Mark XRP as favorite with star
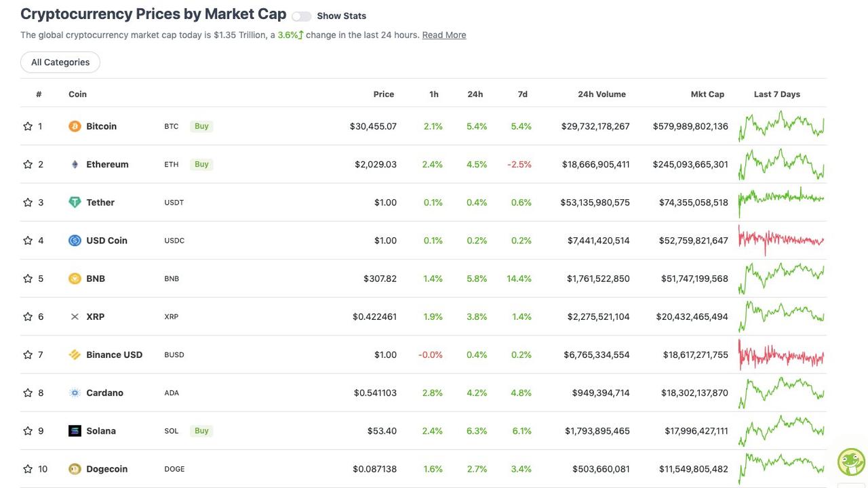 pyautogui.click(x=28, y=317)
